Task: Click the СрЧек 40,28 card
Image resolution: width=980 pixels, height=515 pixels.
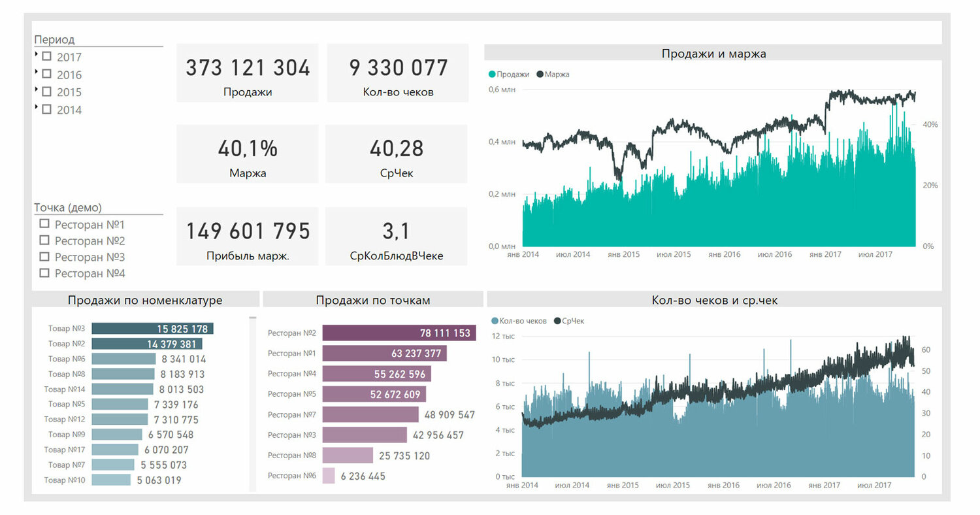Action: coord(397,154)
